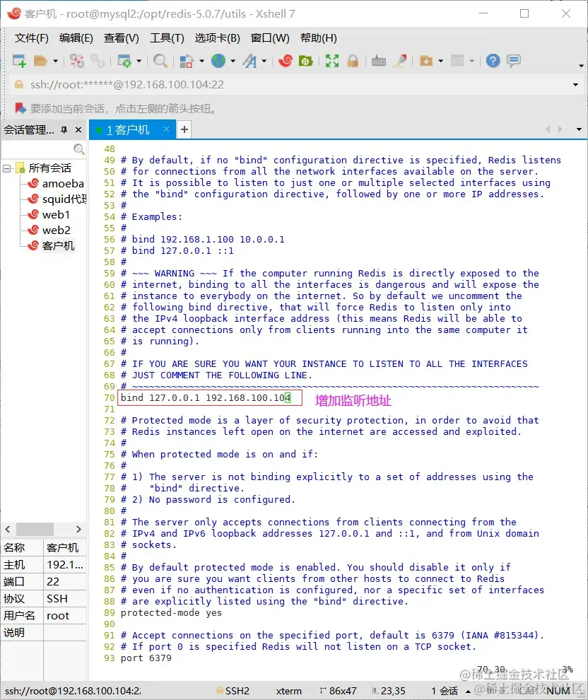This screenshot has height=700, width=588.
Task: Click the globe encoding icon
Action: pyautogui.click(x=218, y=61)
